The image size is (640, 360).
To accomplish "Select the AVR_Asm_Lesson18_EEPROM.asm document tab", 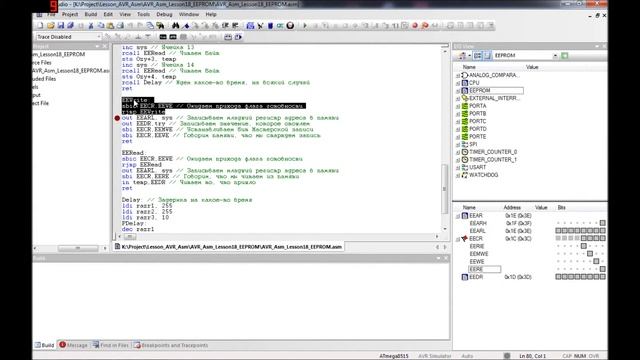I will coord(229,247).
